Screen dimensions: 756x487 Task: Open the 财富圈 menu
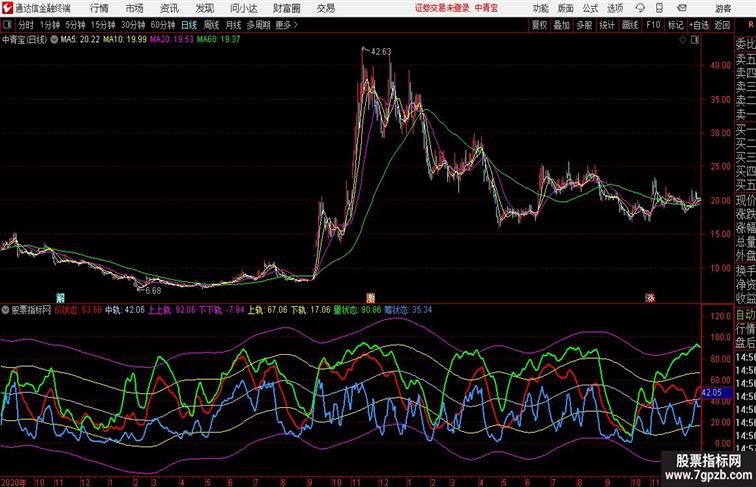[x=287, y=8]
